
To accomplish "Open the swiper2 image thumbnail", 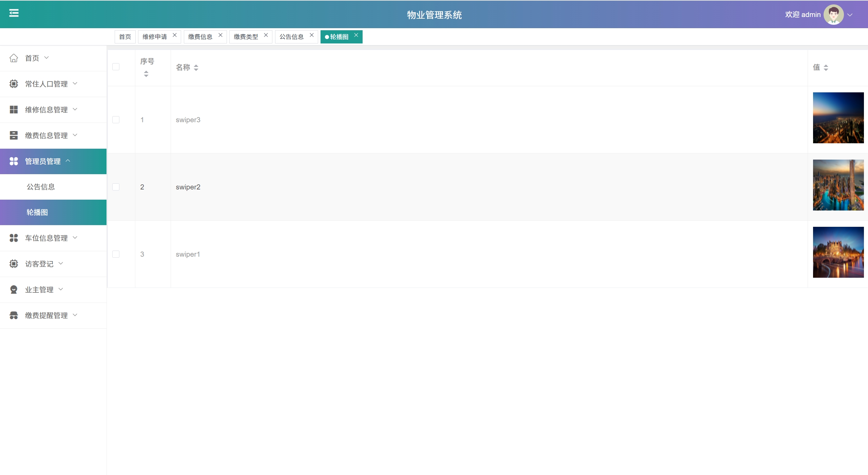I will [838, 185].
